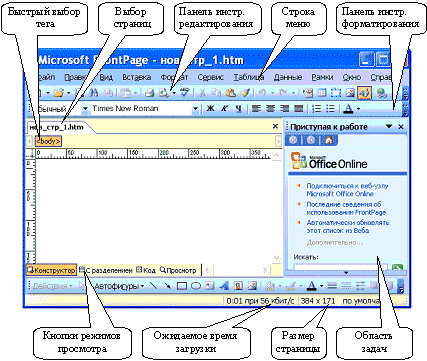Viewport: 427px width, 361px height.
Task: Open the Данные menu
Action: (x=288, y=77)
